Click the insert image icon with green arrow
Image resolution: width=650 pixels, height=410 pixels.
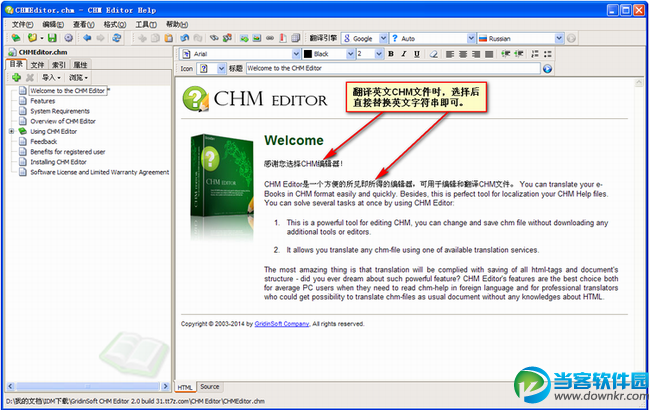point(244,38)
